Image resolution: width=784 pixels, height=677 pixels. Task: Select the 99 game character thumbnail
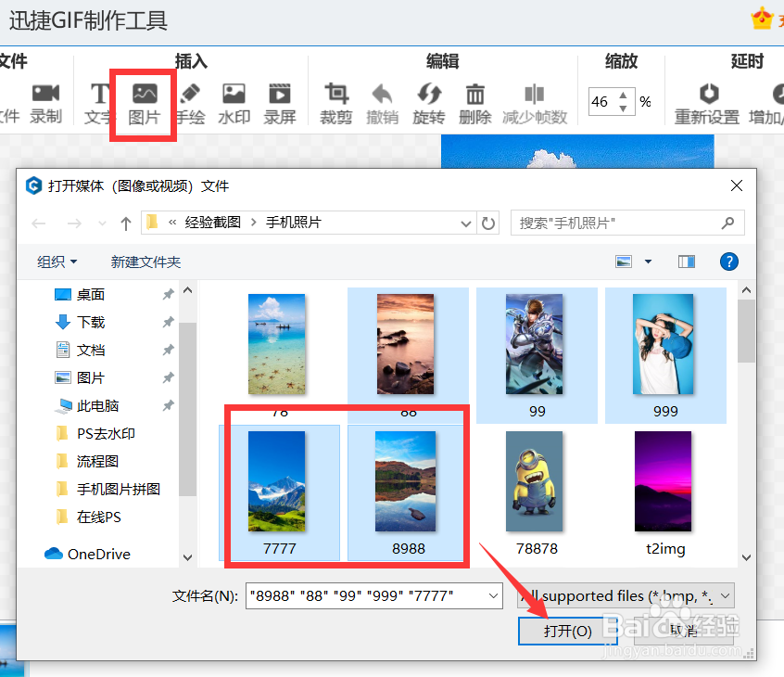tap(534, 343)
